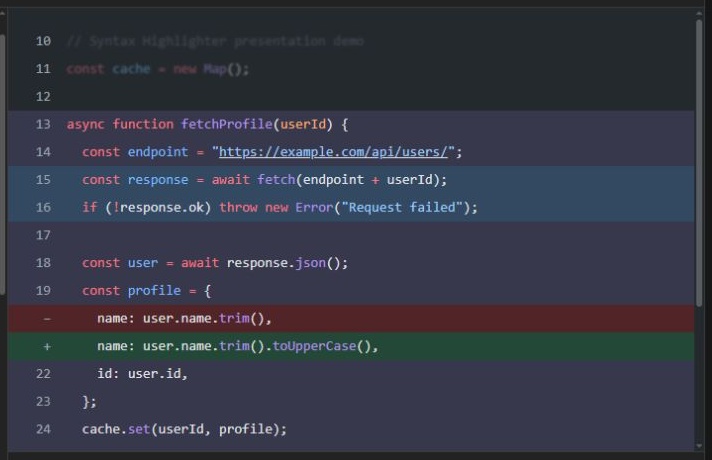Click the throw keyword on line 16
The image size is (712, 460).
(x=238, y=208)
